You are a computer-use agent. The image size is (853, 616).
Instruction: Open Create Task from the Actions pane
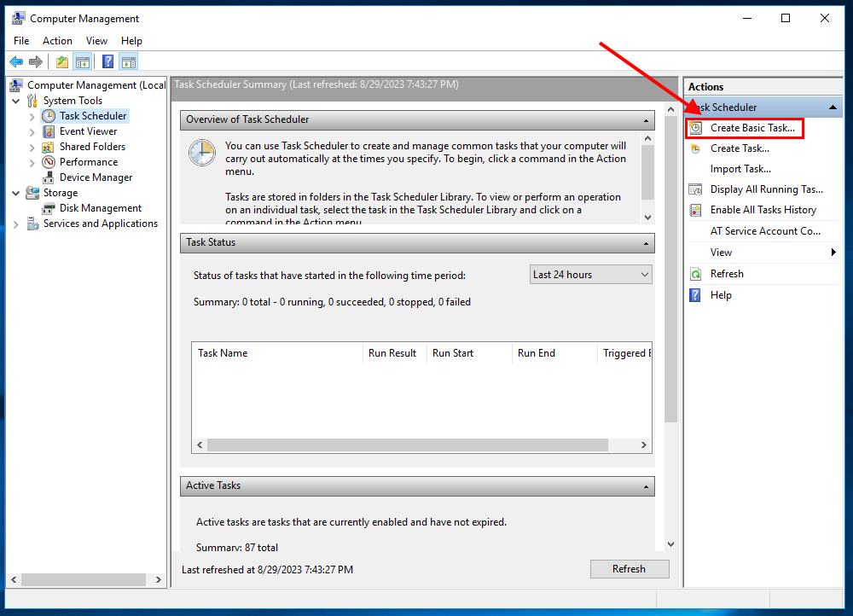point(741,148)
